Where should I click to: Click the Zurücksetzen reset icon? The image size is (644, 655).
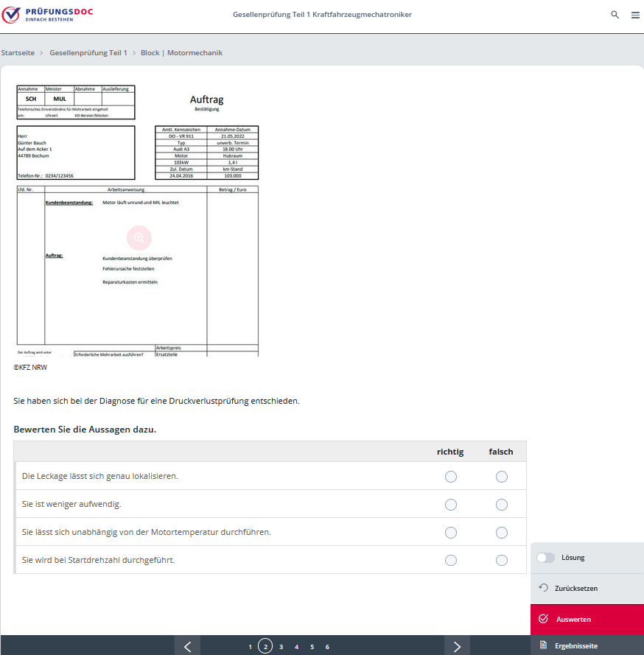click(544, 588)
